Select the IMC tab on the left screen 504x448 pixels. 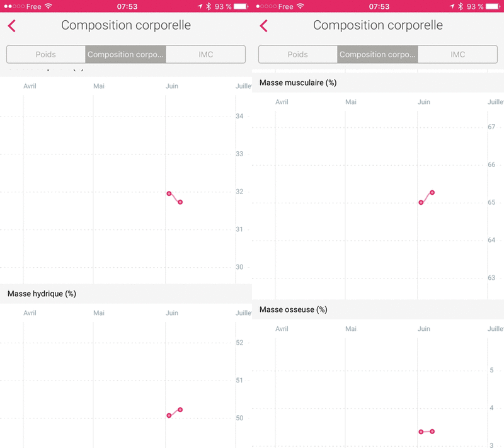[x=206, y=54]
